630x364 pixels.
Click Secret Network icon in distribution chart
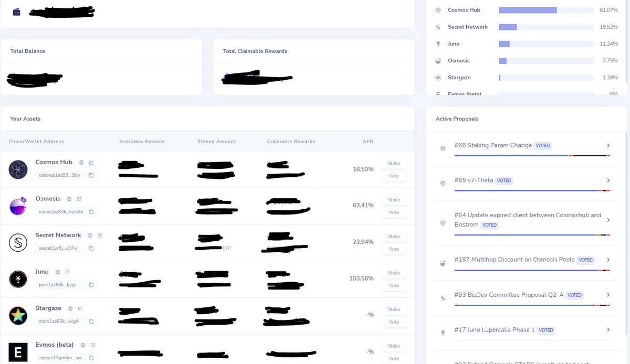(438, 27)
